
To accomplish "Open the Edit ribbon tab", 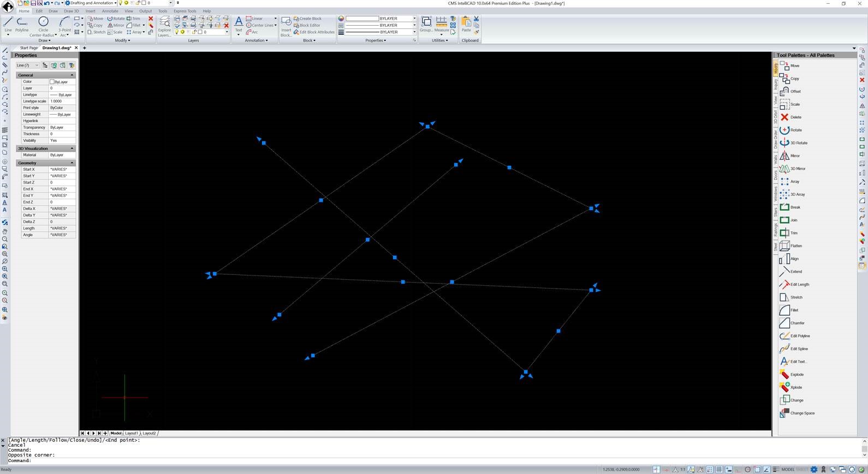I will tap(39, 11).
